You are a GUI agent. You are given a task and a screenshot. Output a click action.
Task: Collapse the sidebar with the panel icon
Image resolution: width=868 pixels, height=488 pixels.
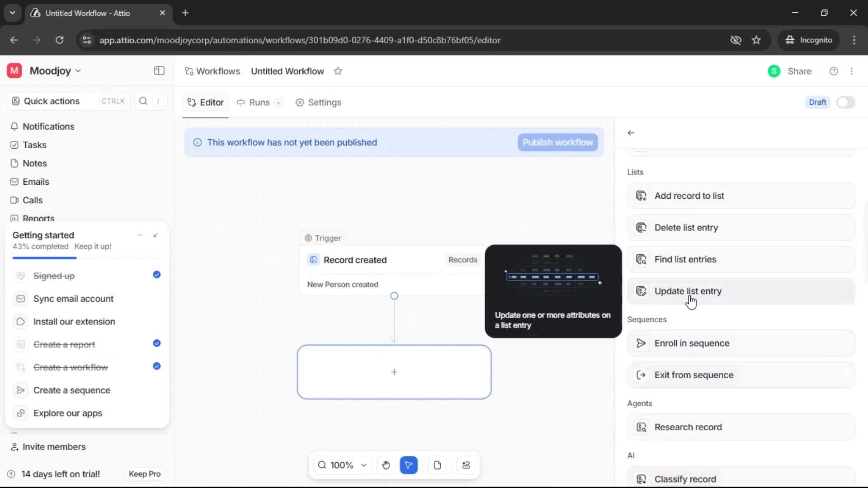click(159, 70)
